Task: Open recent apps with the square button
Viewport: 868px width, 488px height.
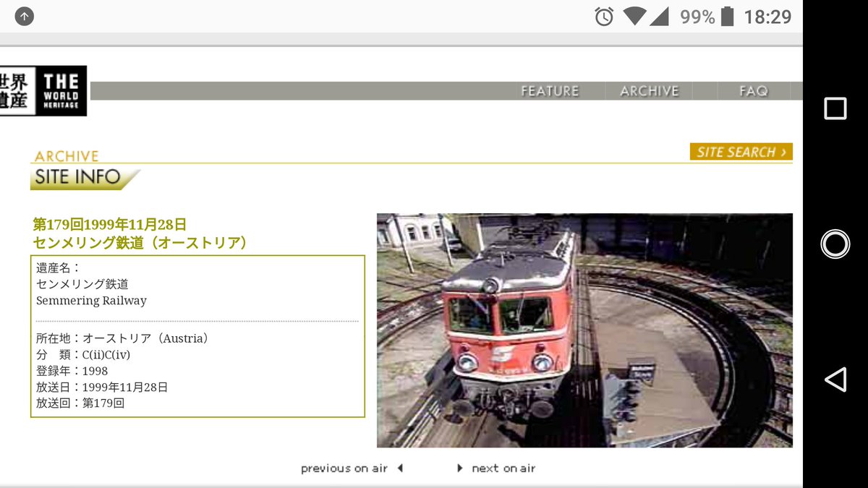Action: [x=835, y=108]
